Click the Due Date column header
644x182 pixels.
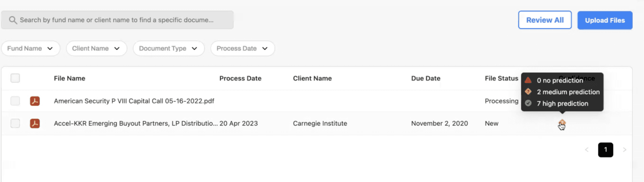coord(426,79)
